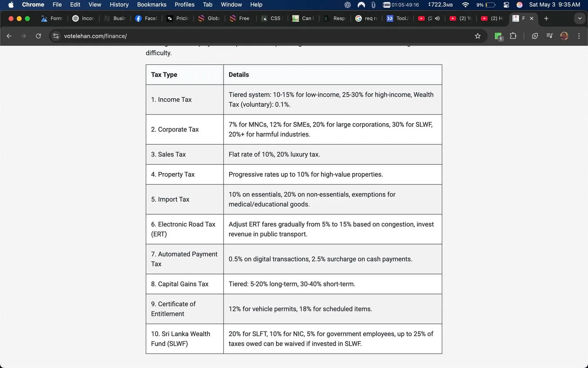Open a new tab with the plus button
Image resolution: width=588 pixels, height=368 pixels.
tap(546, 18)
